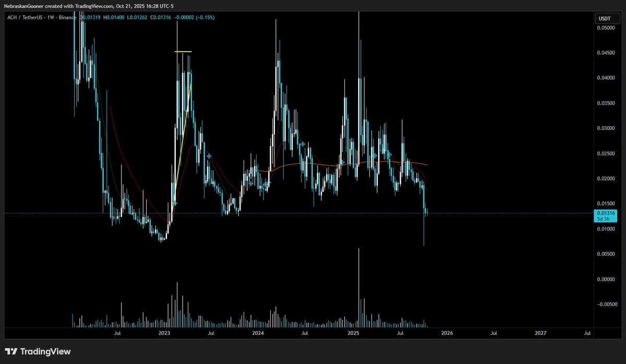Image resolution: width=626 pixels, height=364 pixels.
Task: Click the open value O0.01319 in the legend
Action: point(90,17)
